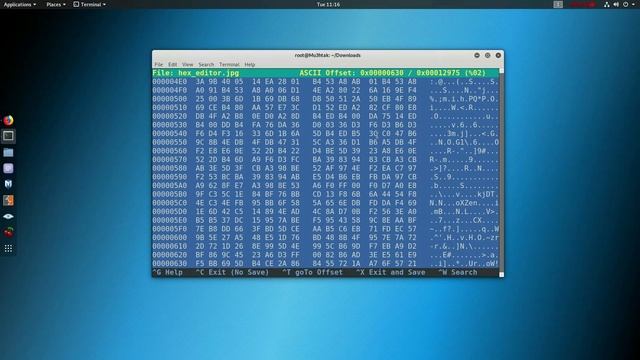Launch the Cherrytree cherry icon
The image size is (640, 360).
(x=8, y=232)
